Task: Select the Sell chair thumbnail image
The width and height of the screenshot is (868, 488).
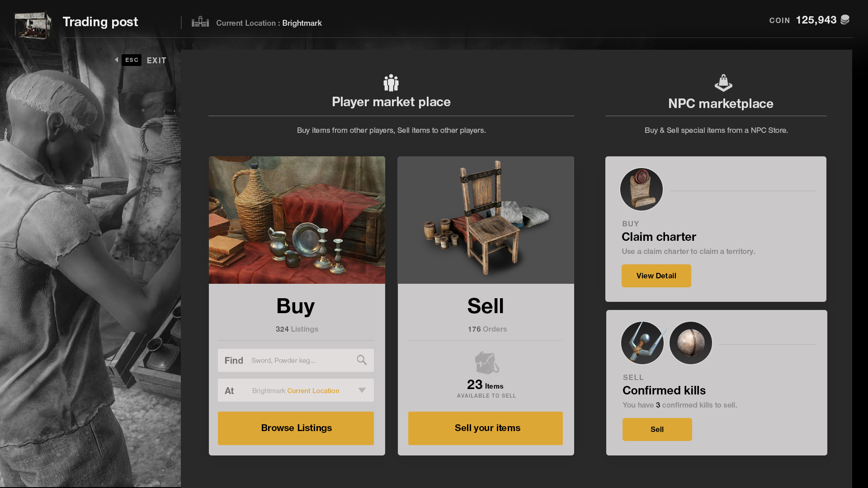Action: point(486,220)
